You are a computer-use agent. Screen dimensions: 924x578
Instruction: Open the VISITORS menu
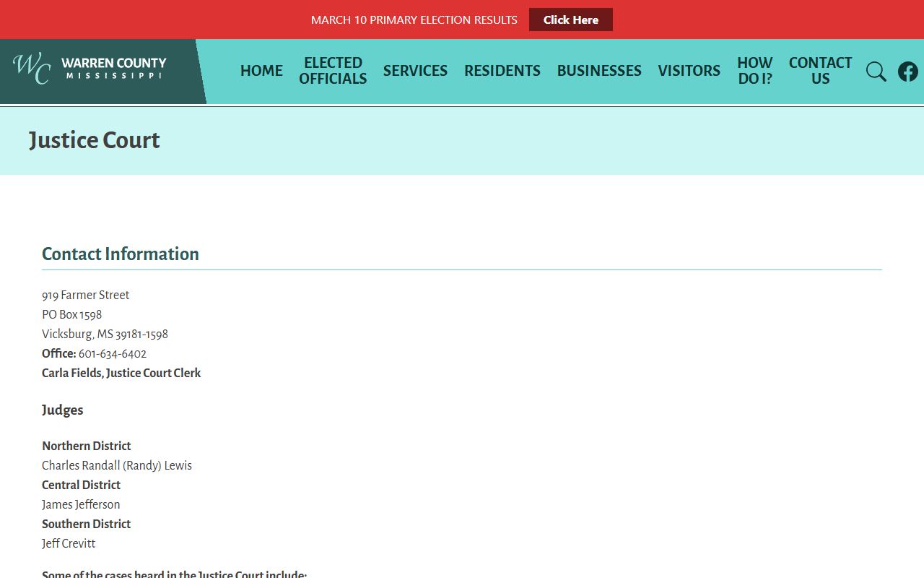click(689, 71)
